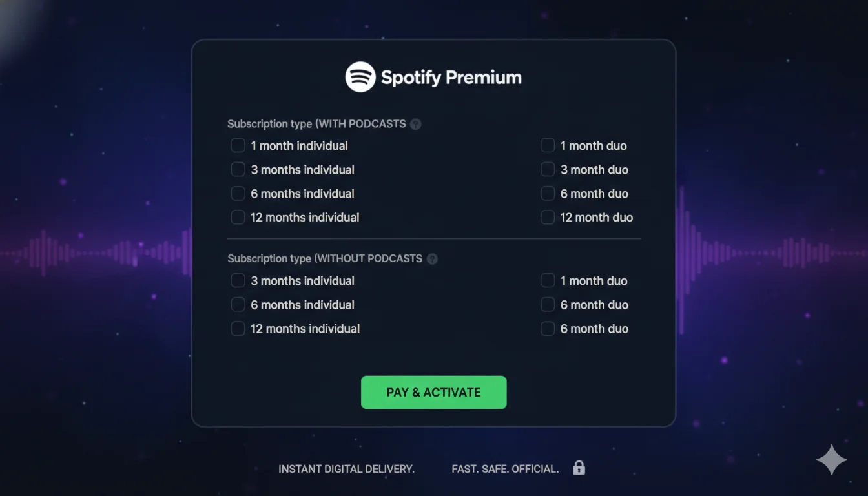Select 1 month individual with podcasts

coord(238,145)
